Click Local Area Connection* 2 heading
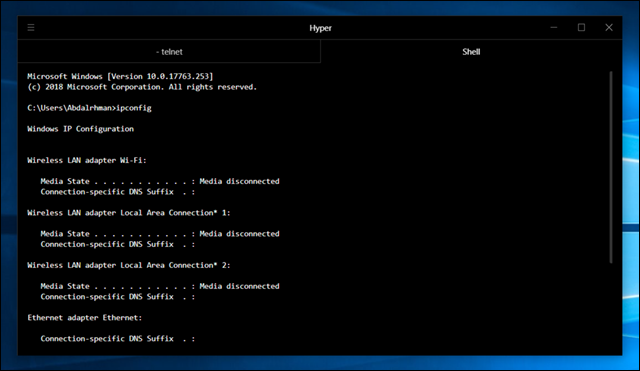Viewport: 640px width, 371px height. [129, 265]
